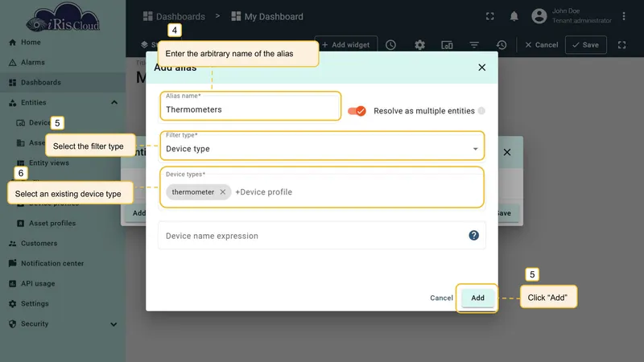This screenshot has width=644, height=362.
Task: Open version history icon
Action: click(x=502, y=45)
